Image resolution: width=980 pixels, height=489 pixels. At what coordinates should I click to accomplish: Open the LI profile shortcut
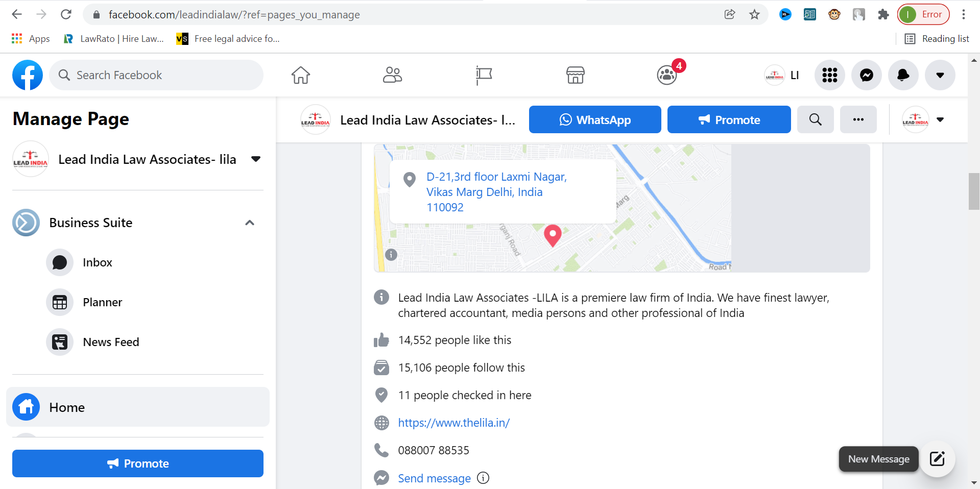tap(782, 75)
